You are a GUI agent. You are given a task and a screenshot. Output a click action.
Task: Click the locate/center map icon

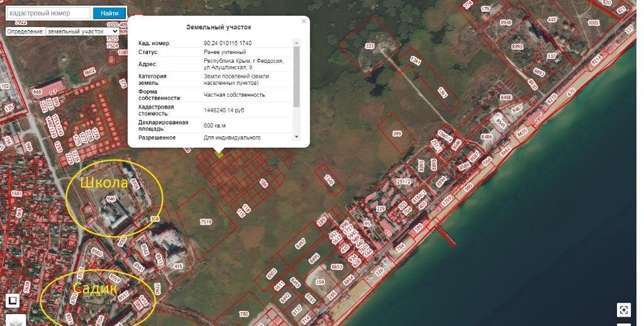tap(623, 309)
